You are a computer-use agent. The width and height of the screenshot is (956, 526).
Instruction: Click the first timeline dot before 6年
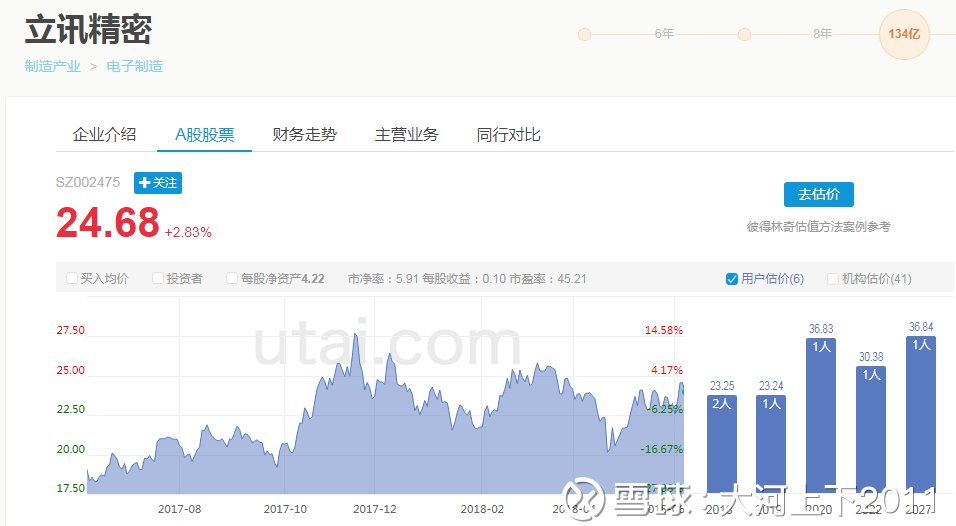point(584,34)
